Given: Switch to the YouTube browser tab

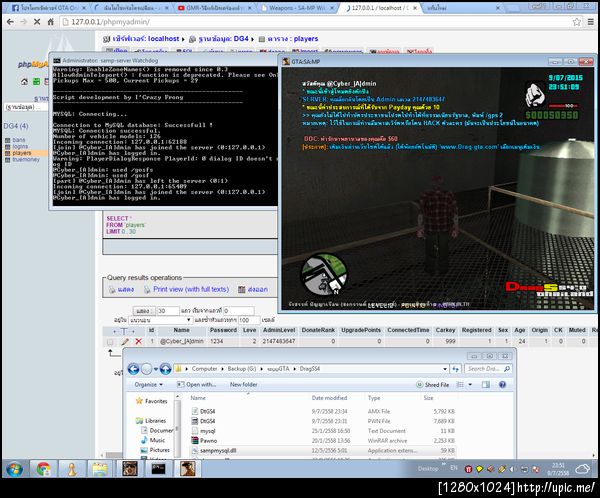Looking at the screenshot, I should tap(215, 8).
